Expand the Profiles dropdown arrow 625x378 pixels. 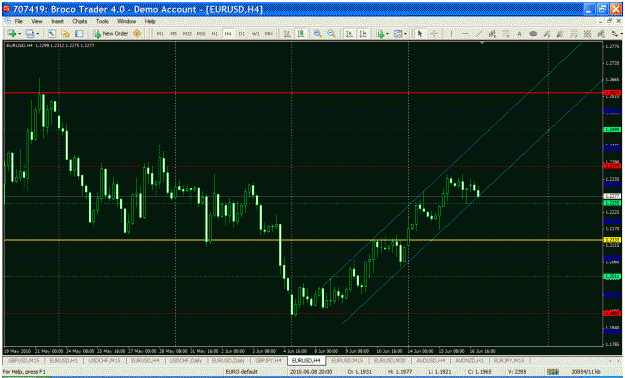[x=37, y=34]
